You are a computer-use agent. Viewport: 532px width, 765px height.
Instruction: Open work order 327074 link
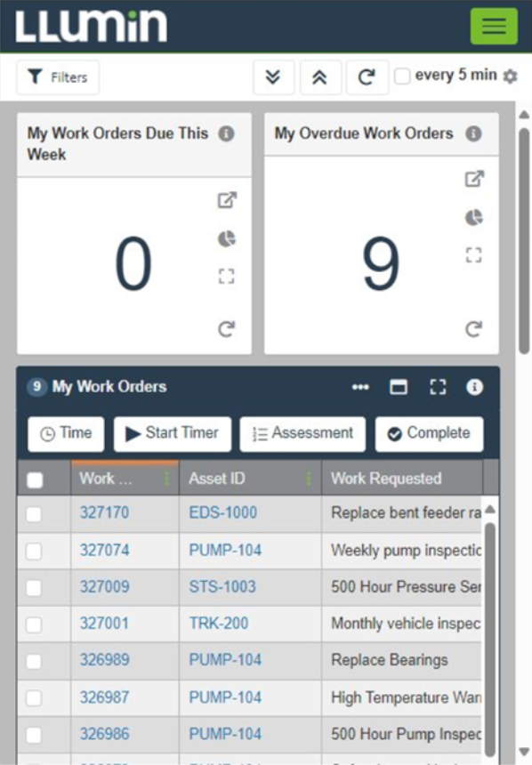104,551
